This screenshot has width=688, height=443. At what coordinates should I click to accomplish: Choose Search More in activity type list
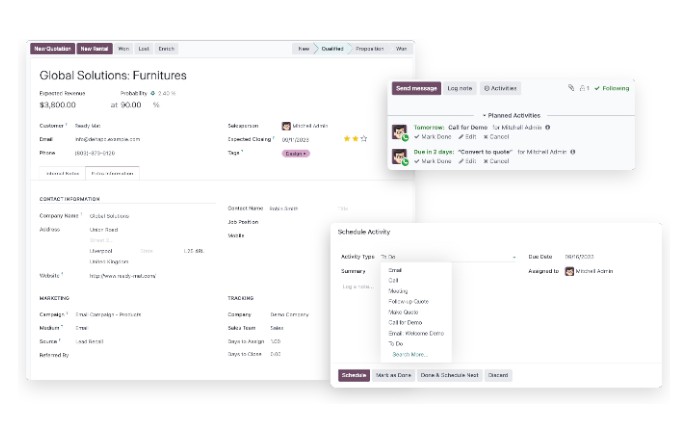[x=409, y=355]
